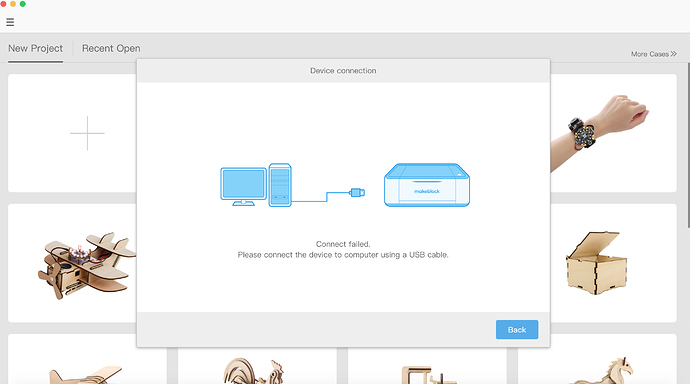Open the hamburger menu
The width and height of the screenshot is (690, 384).
[x=10, y=22]
